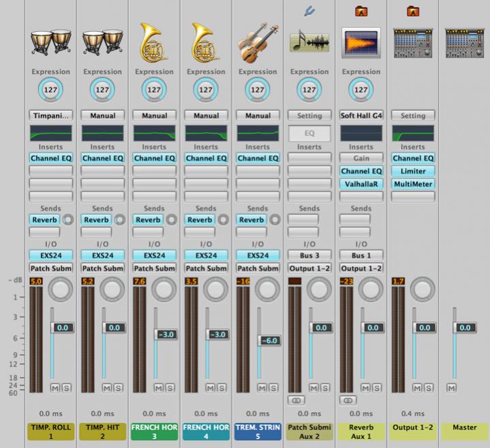Mute the FRENCH HOR 4 channel
Image resolution: width=490 pixels, height=448 pixels.
coord(211,388)
